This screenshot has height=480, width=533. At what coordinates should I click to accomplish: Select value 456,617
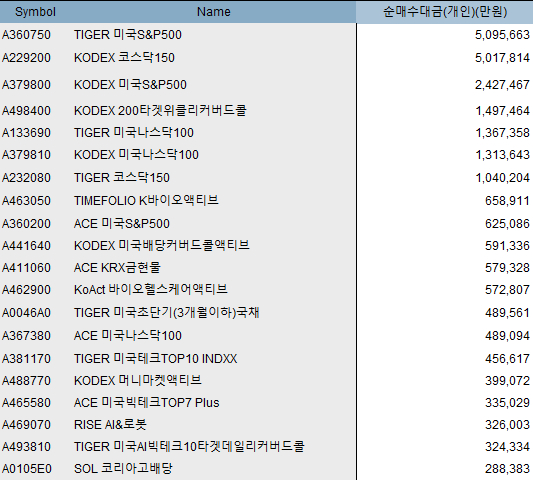click(x=507, y=359)
